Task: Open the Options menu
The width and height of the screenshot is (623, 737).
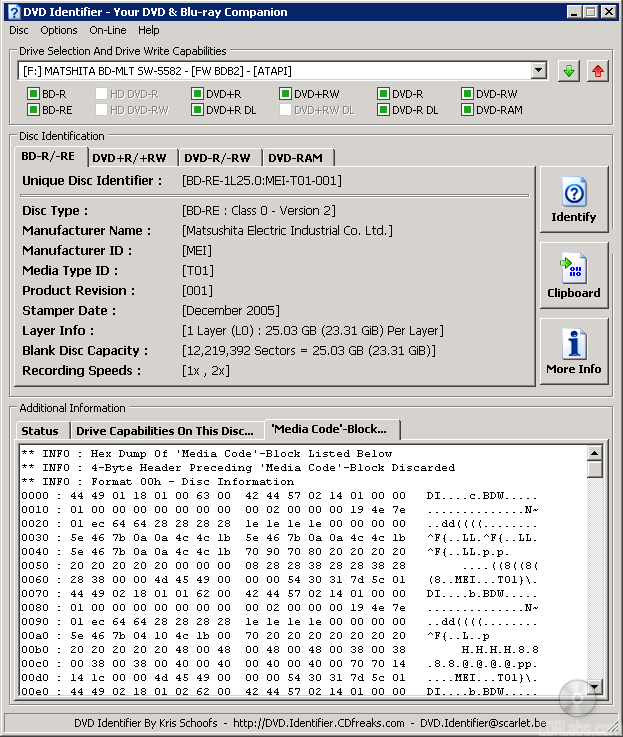Action: (59, 31)
